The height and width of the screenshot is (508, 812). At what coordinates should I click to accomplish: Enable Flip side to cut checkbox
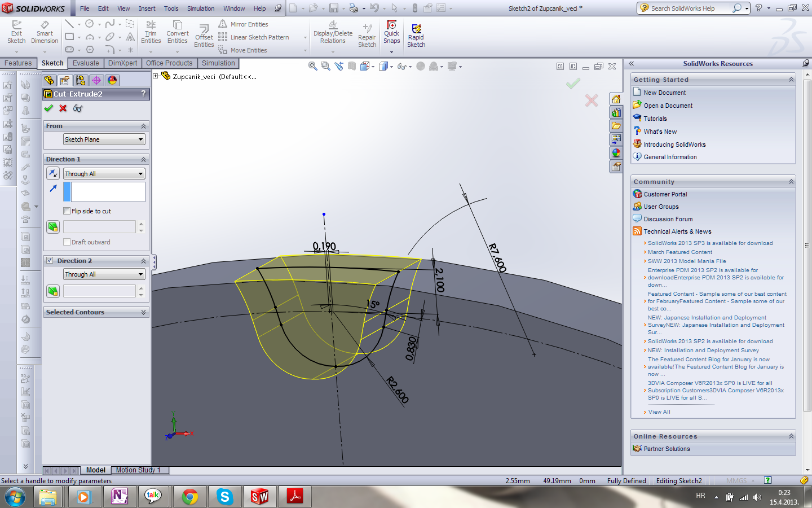67,211
